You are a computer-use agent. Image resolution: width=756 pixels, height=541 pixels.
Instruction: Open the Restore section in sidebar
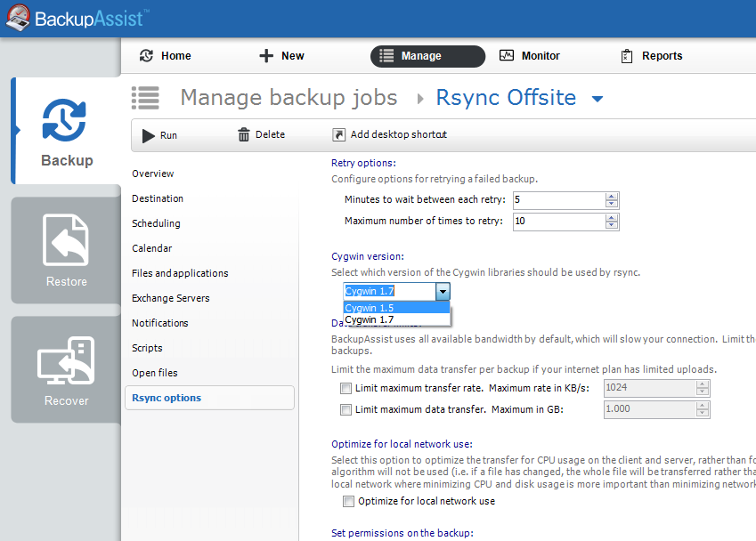67,250
